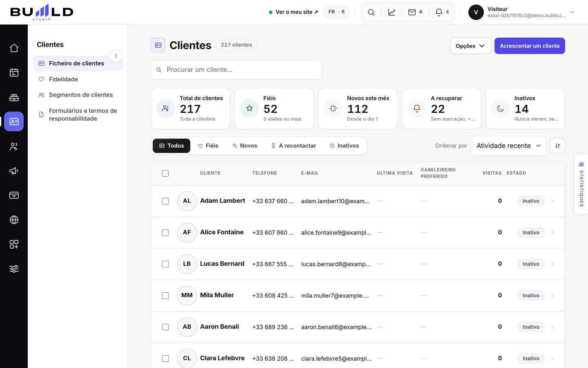
Task: Click Acrescentar um cliente button
Action: coord(530,46)
